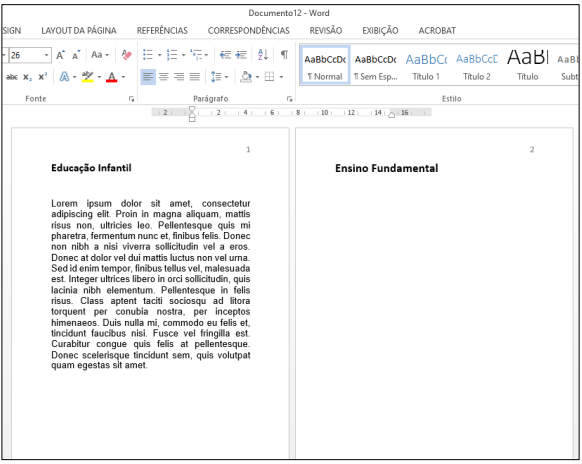Click page number 1 in header
Viewport: 582px width, 464px height.
[x=248, y=150]
